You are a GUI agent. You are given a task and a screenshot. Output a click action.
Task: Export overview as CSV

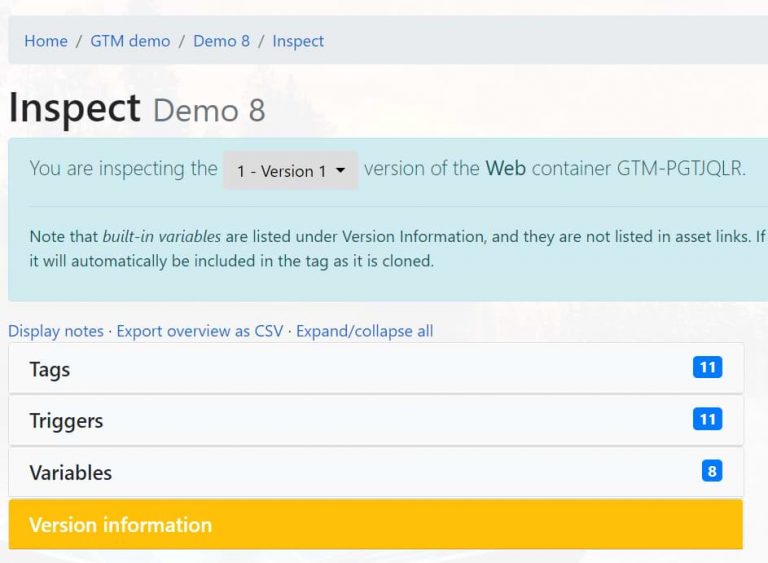tap(200, 331)
